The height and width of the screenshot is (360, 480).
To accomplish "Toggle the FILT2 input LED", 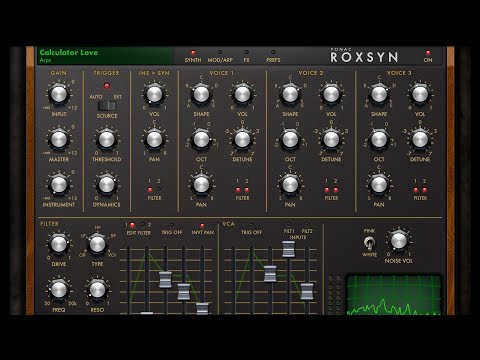I will click(x=307, y=224).
